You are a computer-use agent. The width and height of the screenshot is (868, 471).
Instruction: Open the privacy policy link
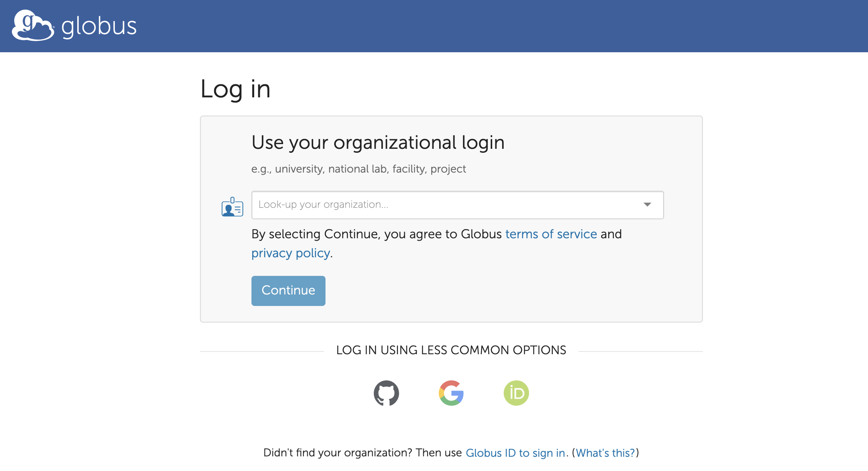click(x=290, y=253)
